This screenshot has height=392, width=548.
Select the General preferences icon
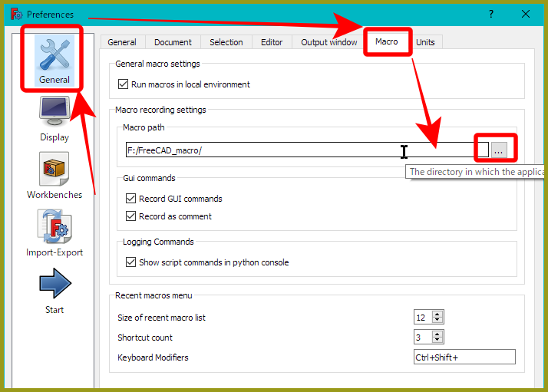point(54,58)
